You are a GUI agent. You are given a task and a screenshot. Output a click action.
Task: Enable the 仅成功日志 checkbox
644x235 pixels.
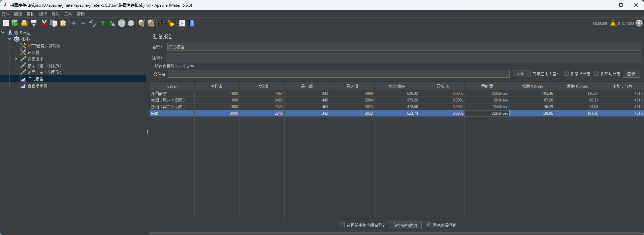pyautogui.click(x=596, y=74)
